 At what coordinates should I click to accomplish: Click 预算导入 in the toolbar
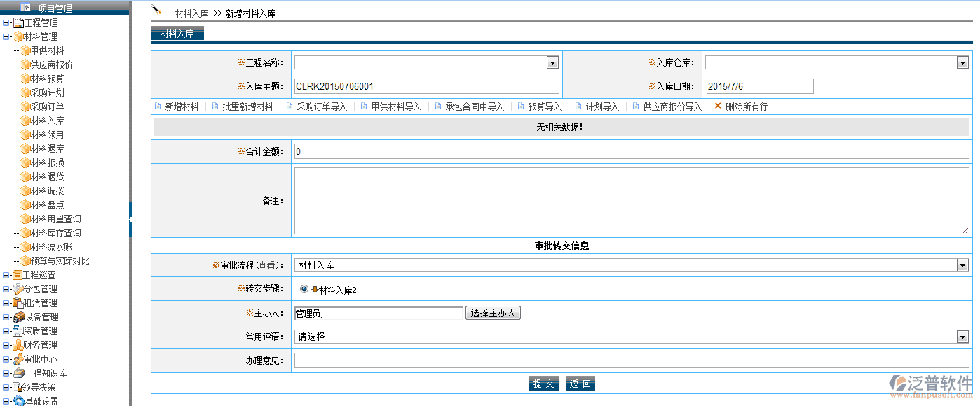pyautogui.click(x=545, y=107)
